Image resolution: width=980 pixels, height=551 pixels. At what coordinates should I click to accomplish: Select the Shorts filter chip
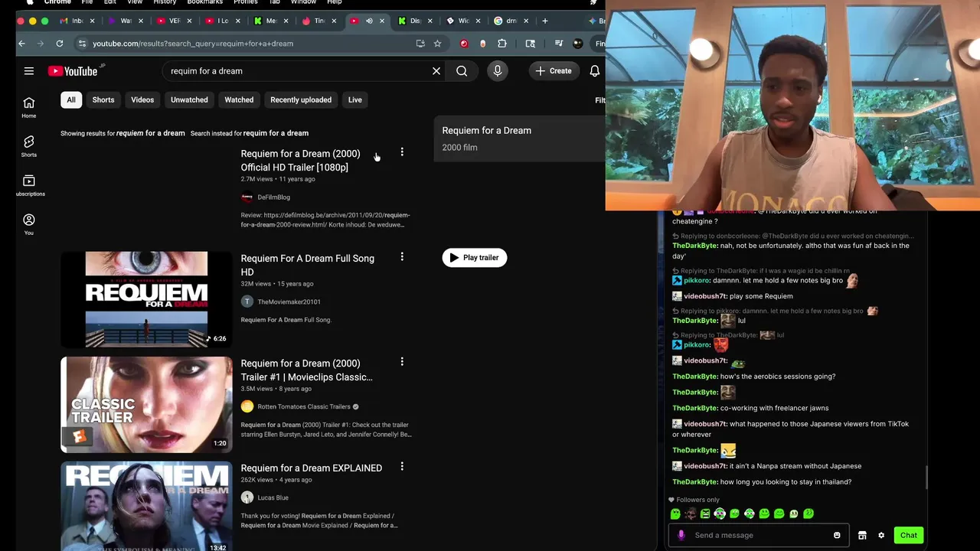(103, 99)
